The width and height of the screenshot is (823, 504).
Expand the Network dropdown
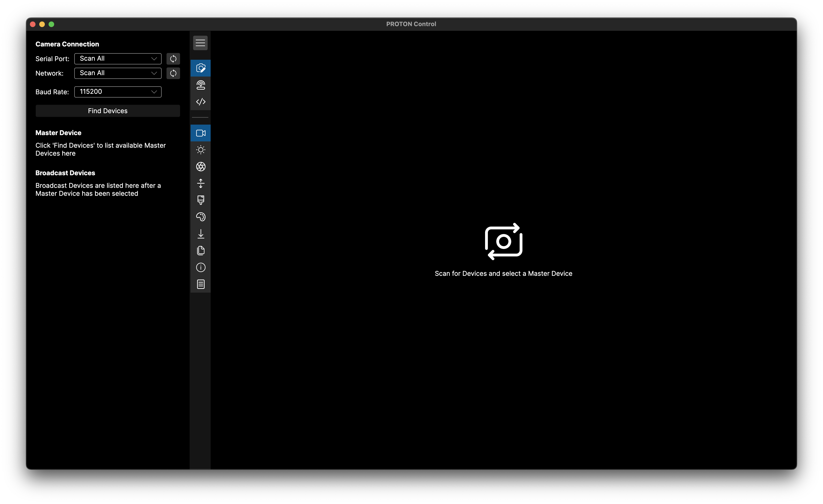[117, 73]
